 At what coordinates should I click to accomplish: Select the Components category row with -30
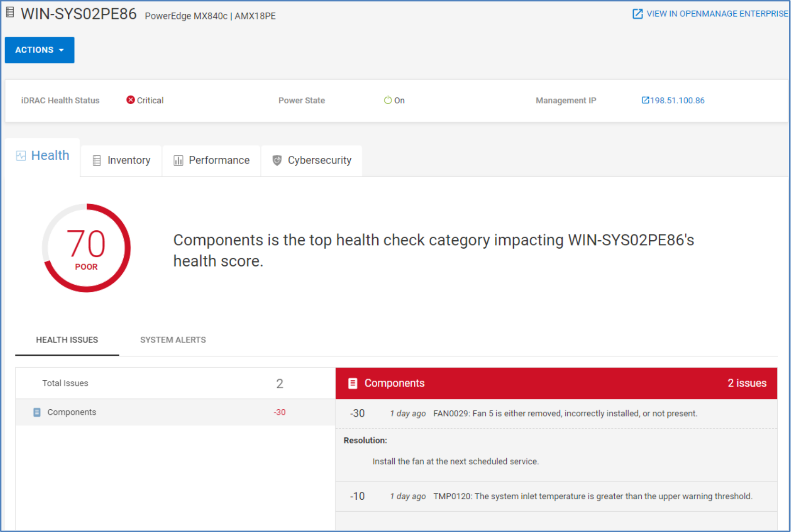coord(175,412)
